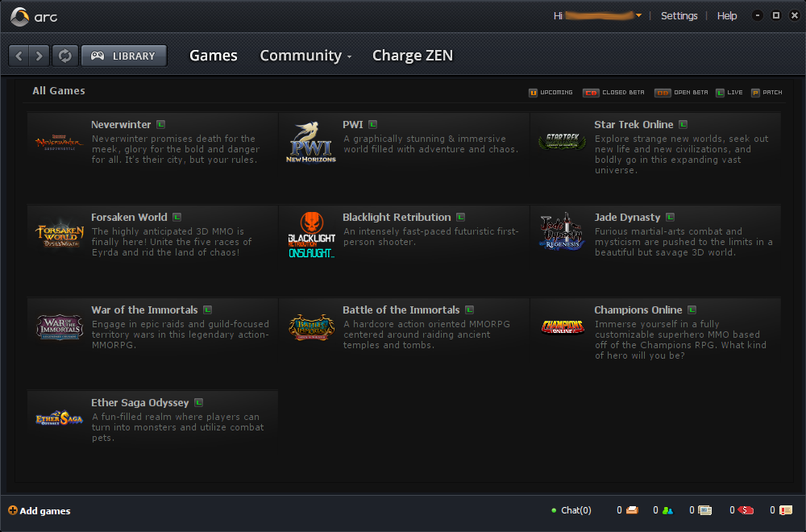The height and width of the screenshot is (532, 806).
Task: Click the PWI New Horizons logo
Action: pyautogui.click(x=311, y=142)
